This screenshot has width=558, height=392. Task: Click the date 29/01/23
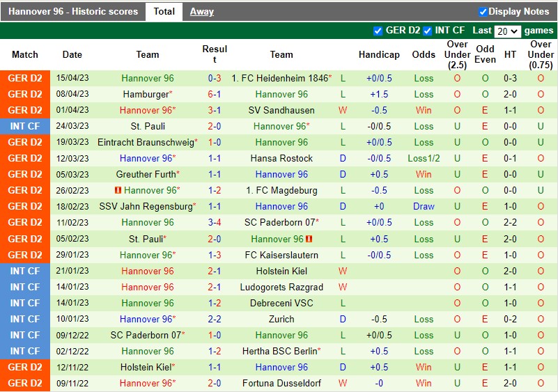[x=72, y=255]
